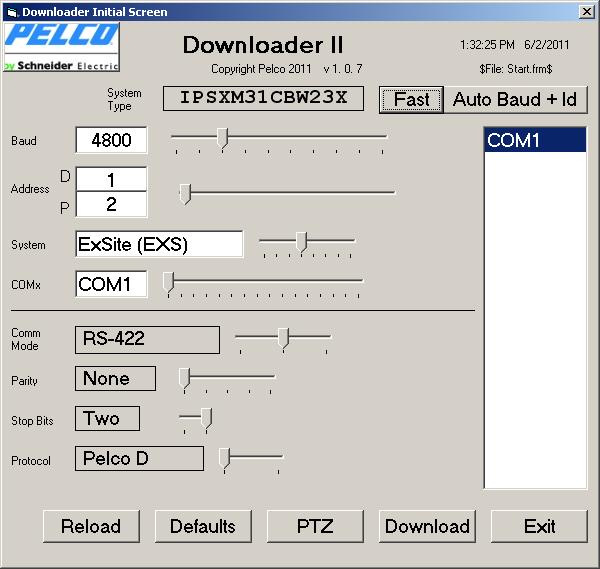Viewport: 600px width, 569px height.
Task: Click the Baud value field showing 4800
Action: pos(111,140)
